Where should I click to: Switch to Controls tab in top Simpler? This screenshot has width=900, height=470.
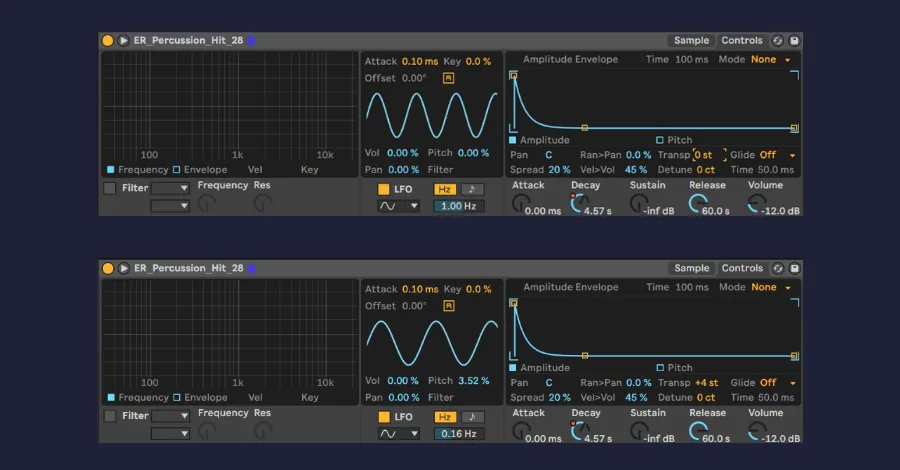pos(742,40)
